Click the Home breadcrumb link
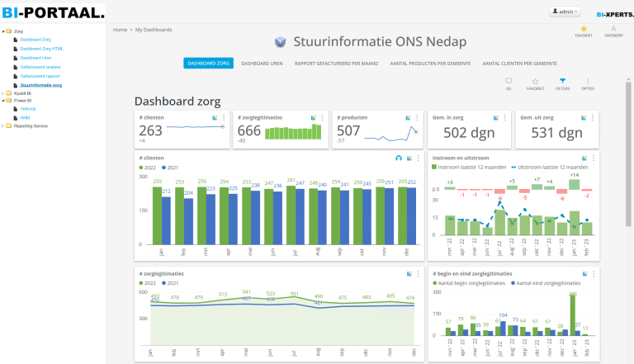Viewport: 634px width, 364px height. tap(120, 29)
